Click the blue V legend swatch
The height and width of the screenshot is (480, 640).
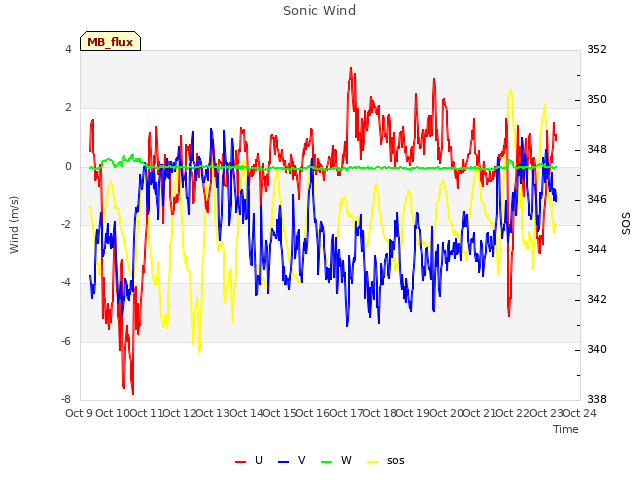tap(283, 462)
